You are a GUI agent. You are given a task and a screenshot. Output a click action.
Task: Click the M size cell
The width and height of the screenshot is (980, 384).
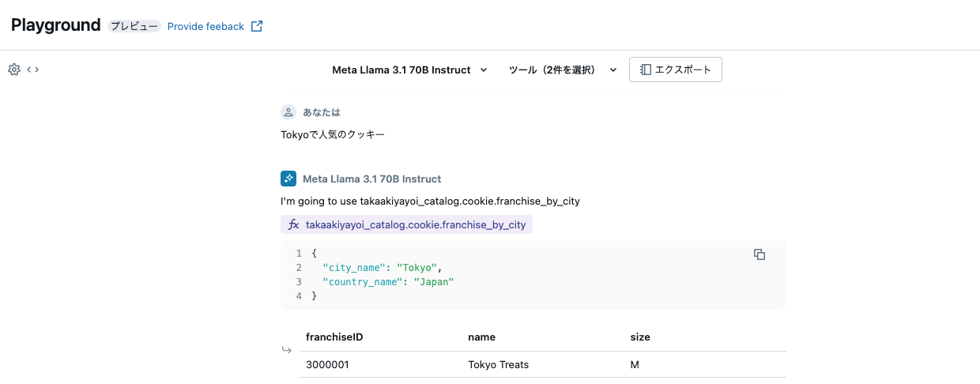(635, 365)
